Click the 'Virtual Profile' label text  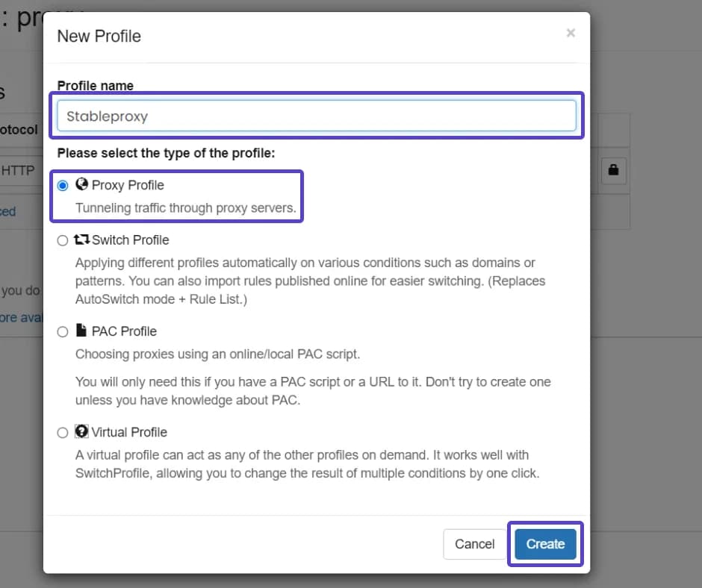129,433
